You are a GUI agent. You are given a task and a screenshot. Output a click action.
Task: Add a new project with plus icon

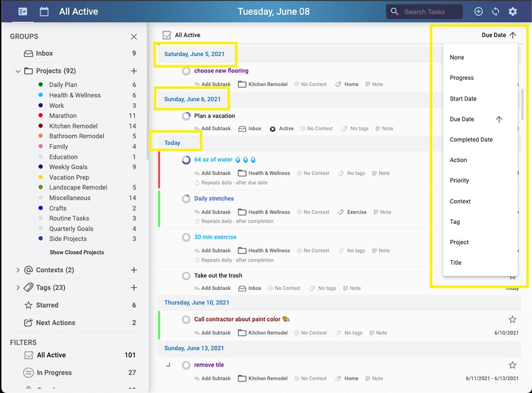(134, 71)
